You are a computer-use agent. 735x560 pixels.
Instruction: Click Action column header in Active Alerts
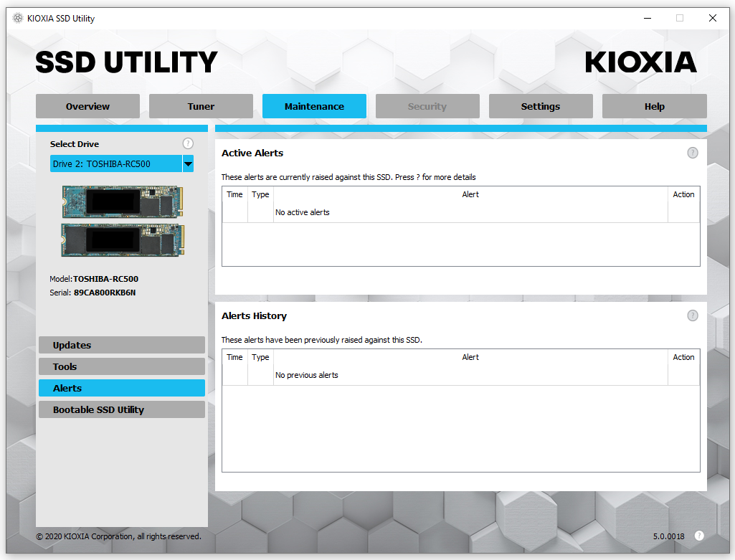(683, 194)
